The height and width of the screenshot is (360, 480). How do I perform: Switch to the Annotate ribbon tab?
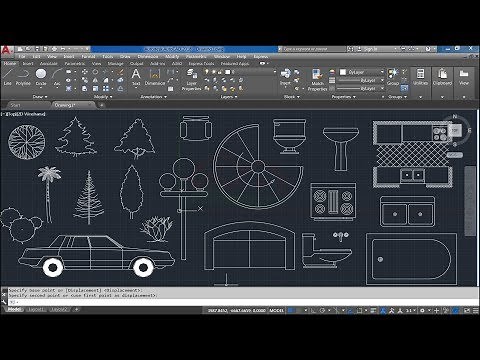[49, 63]
